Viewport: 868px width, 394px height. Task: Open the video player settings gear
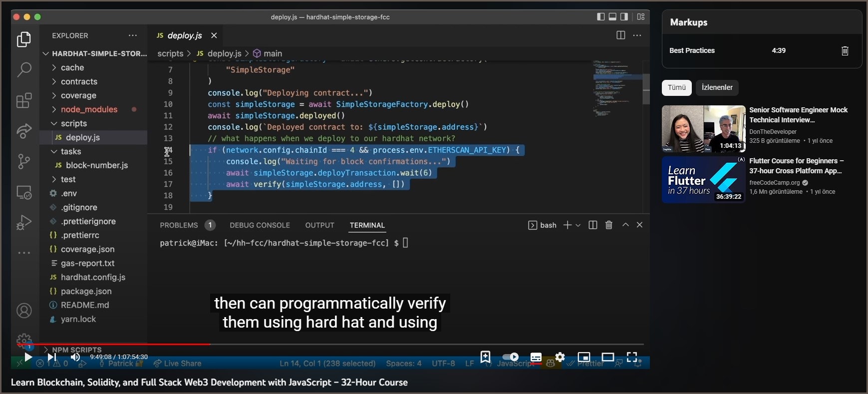click(x=560, y=357)
